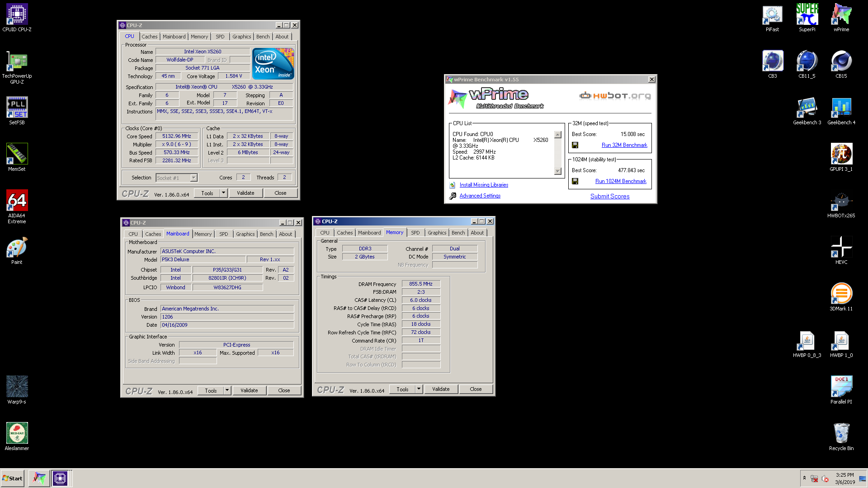The width and height of the screenshot is (868, 488).
Task: Open Tools dropdown arrow in Memory window
Action: pyautogui.click(x=419, y=389)
